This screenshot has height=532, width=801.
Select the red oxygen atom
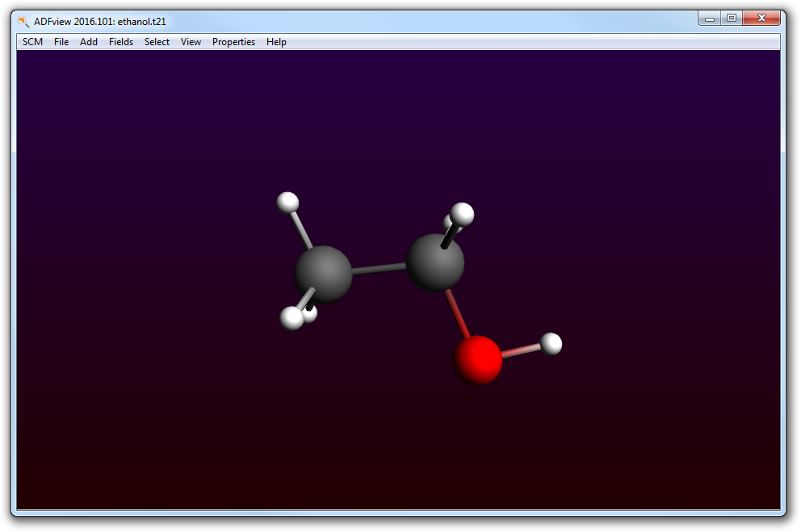tap(477, 359)
